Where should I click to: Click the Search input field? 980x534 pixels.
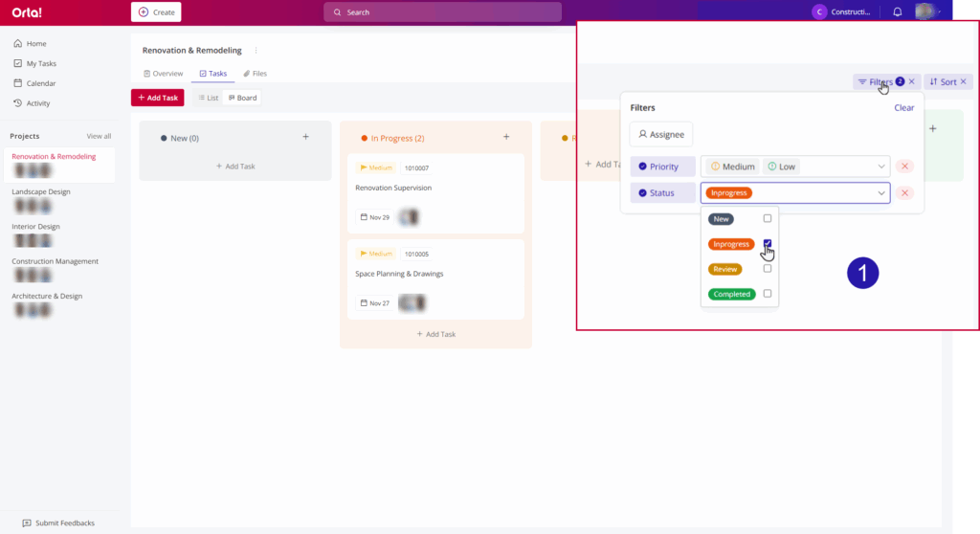click(x=442, y=12)
